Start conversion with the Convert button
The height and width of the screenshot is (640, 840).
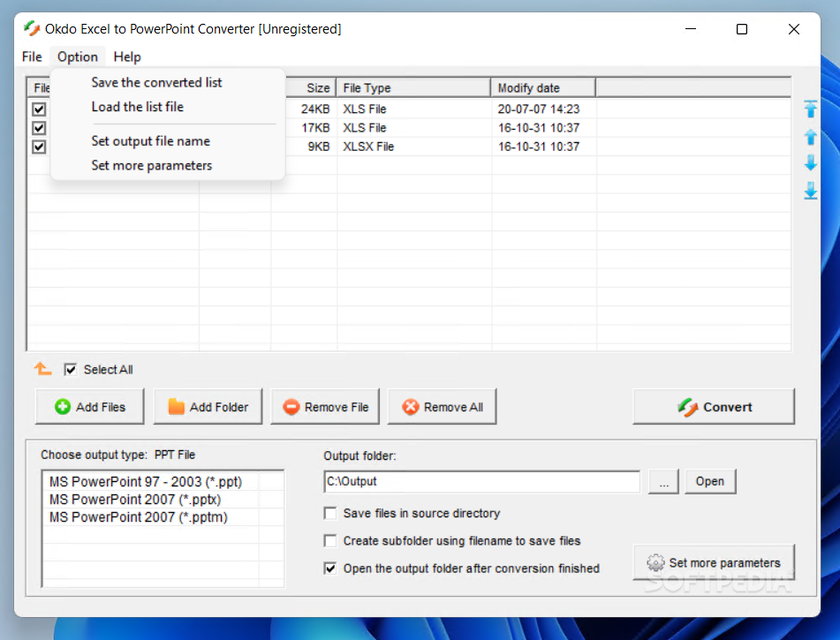[x=714, y=407]
